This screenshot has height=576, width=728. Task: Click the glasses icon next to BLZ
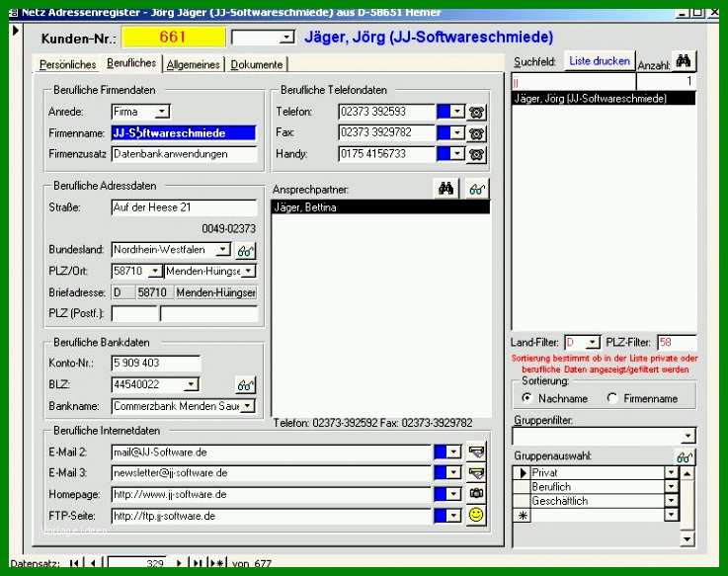click(245, 384)
